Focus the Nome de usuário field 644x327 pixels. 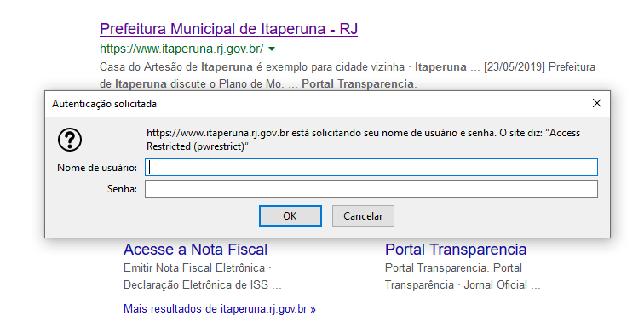[x=371, y=167]
